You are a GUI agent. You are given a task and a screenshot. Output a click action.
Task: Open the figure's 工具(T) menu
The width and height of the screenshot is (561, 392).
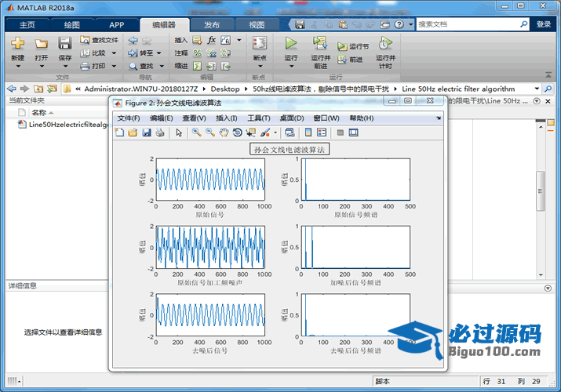(x=259, y=118)
